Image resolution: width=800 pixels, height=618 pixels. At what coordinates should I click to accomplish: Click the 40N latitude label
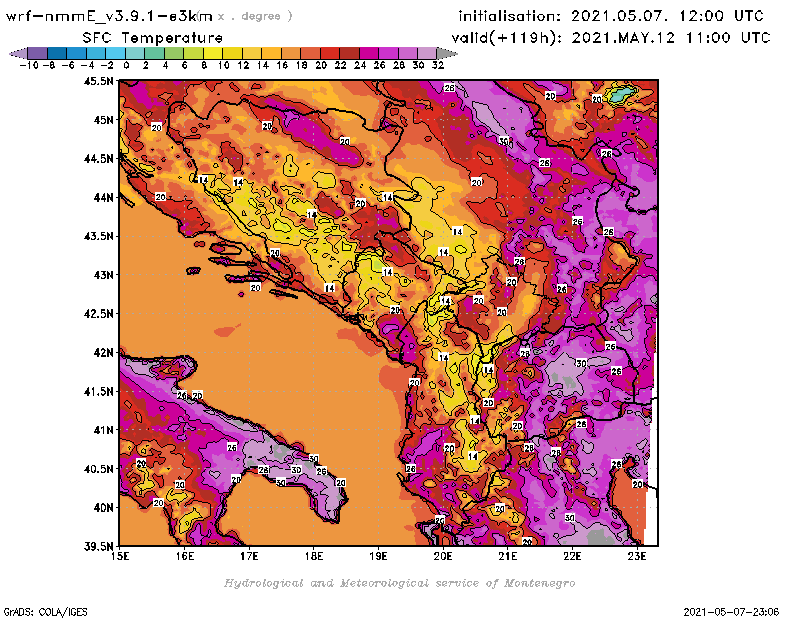point(103,508)
